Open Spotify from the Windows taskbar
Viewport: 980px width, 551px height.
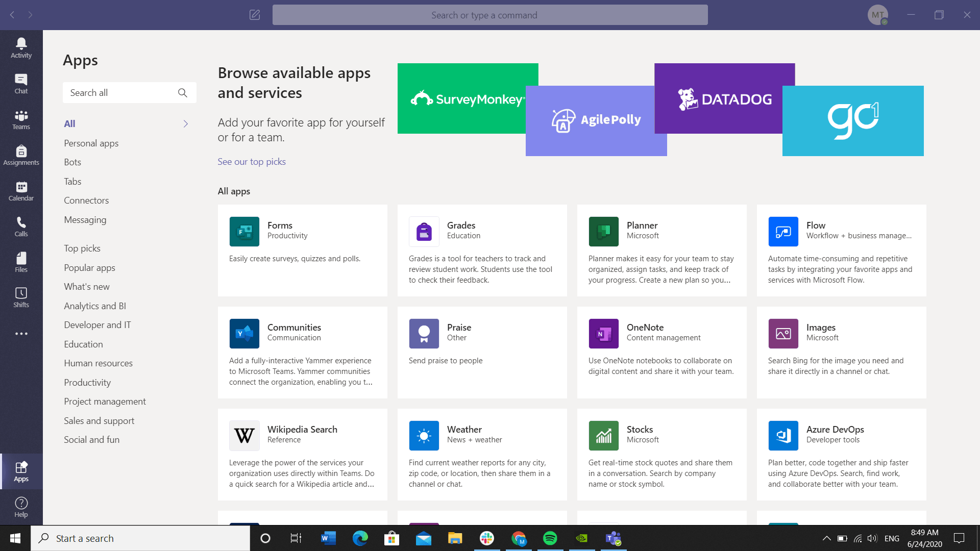551,538
